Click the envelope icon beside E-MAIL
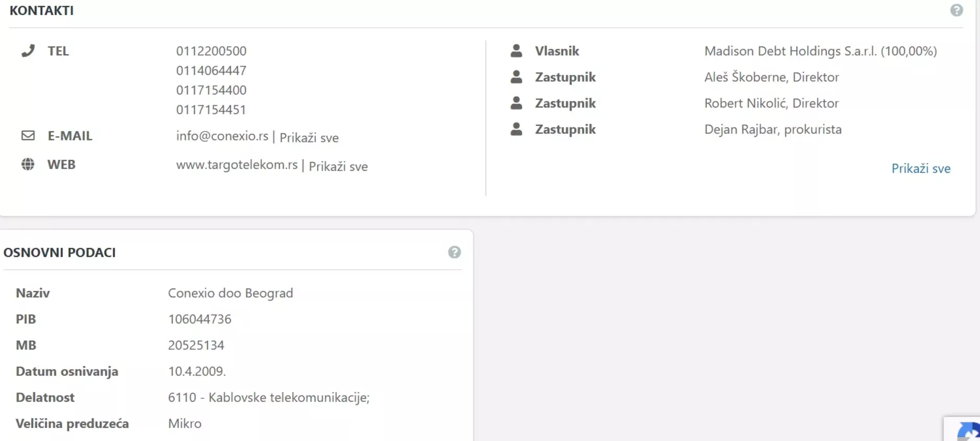Image resolution: width=980 pixels, height=441 pixels. [x=28, y=136]
